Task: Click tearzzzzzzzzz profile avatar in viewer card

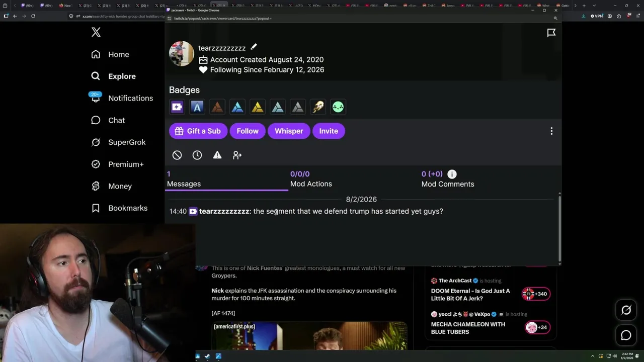Action: (182, 54)
